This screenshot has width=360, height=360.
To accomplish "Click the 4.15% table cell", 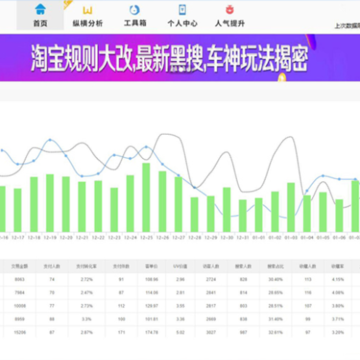I will pos(338,279).
